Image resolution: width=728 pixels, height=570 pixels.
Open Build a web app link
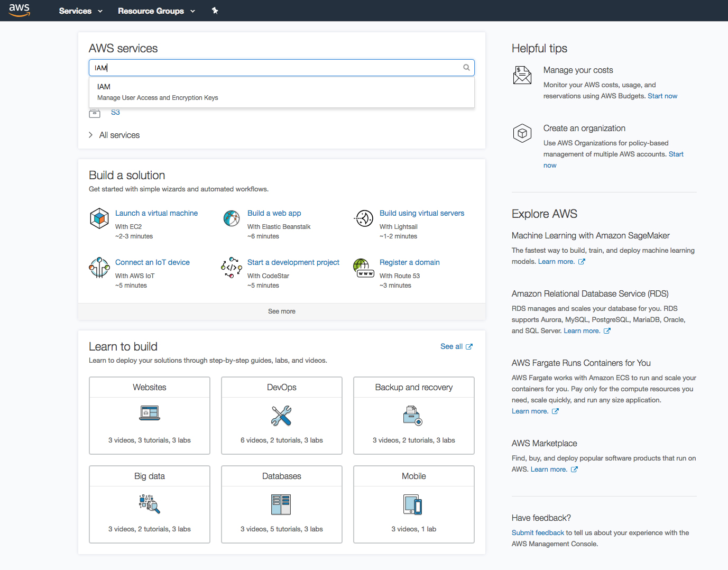click(274, 213)
